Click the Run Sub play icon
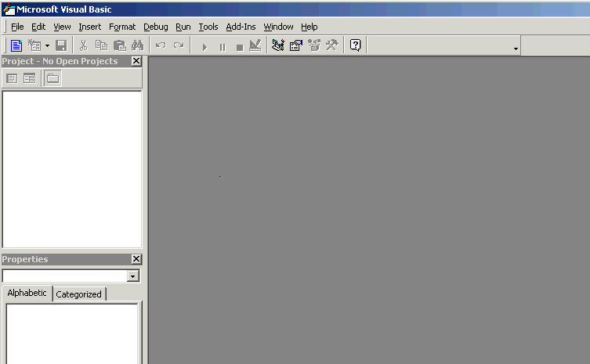590x364 pixels. pyautogui.click(x=205, y=47)
